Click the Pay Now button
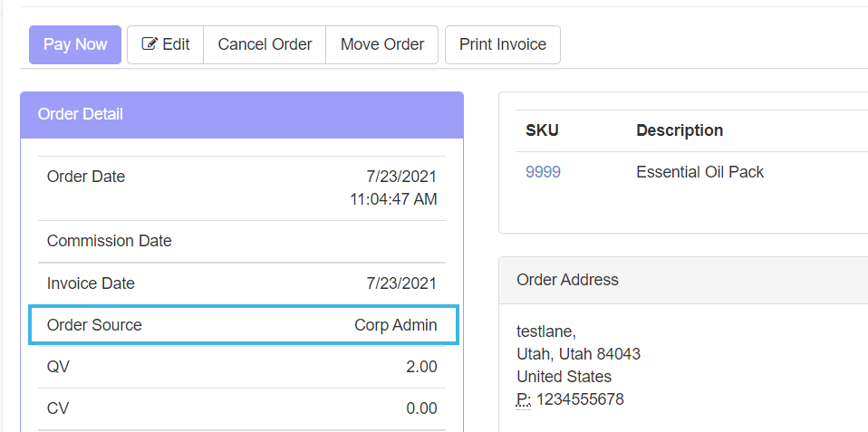This screenshot has height=432, width=868. pyautogui.click(x=75, y=44)
